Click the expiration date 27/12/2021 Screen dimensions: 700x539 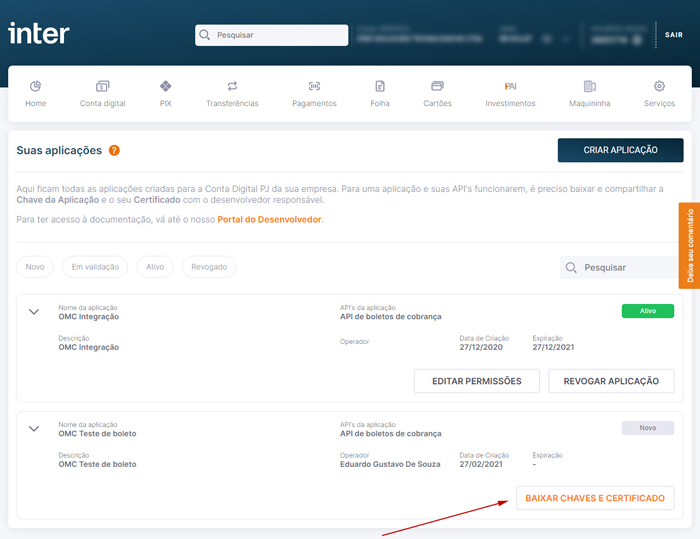coord(553,347)
